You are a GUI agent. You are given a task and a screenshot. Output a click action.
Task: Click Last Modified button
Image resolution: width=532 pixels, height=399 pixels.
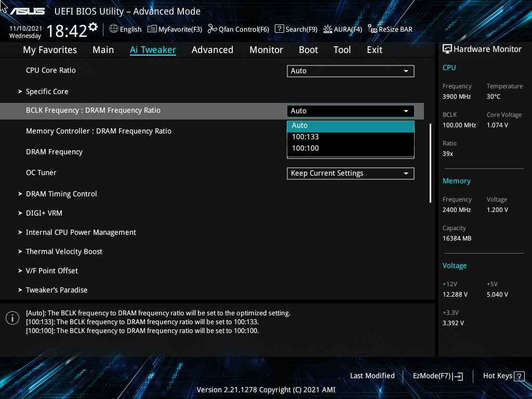coord(372,376)
